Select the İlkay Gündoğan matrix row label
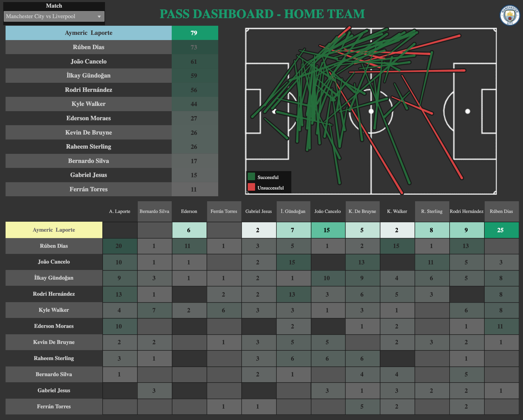Image resolution: width=523 pixels, height=420 pixels. coord(54,278)
